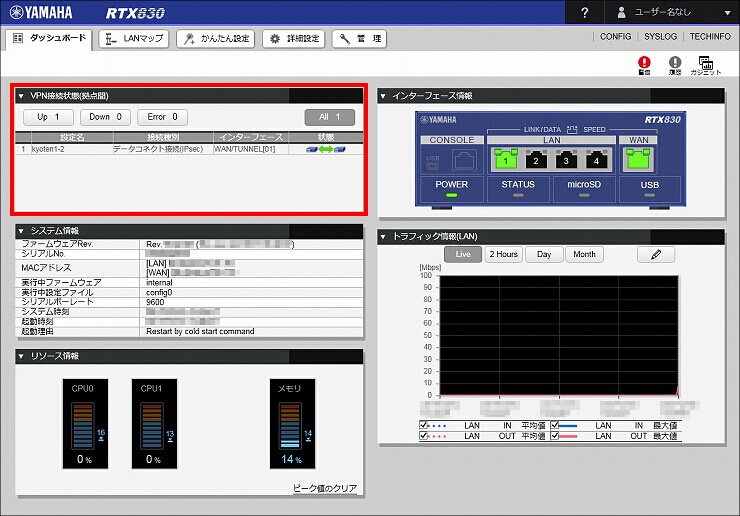The image size is (740, 516).
Task: Click the 状態 column header
Action: [x=326, y=137]
